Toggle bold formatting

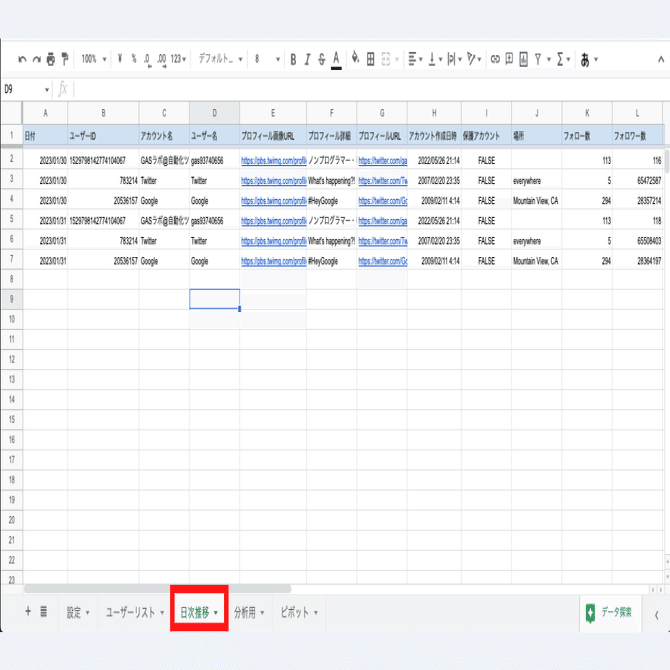293,59
